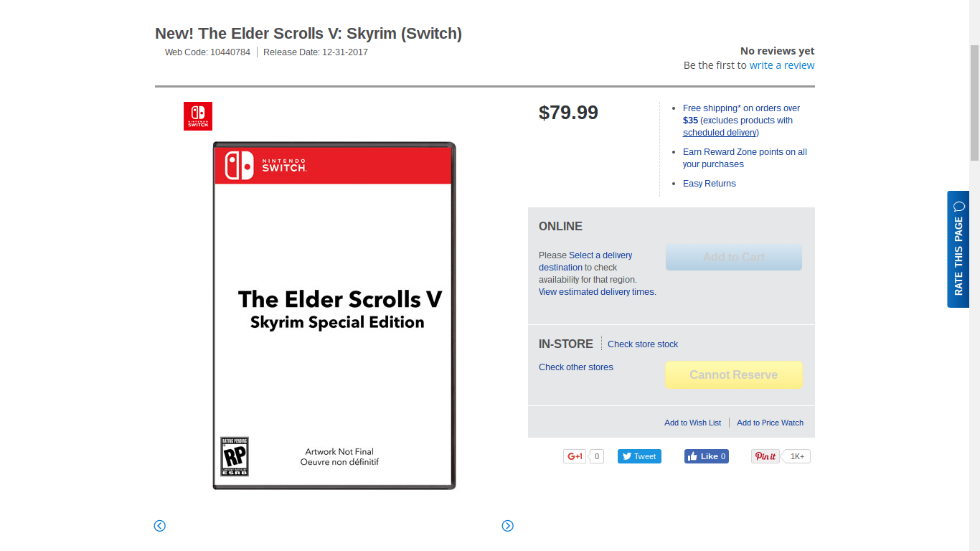Tweet this product page
This screenshot has height=551, width=980.
tap(639, 456)
